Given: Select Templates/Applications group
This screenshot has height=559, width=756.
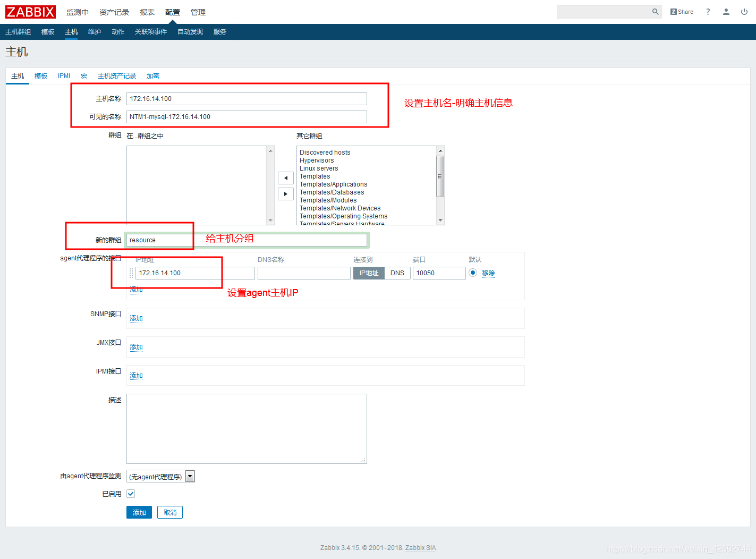Looking at the screenshot, I should pos(333,184).
